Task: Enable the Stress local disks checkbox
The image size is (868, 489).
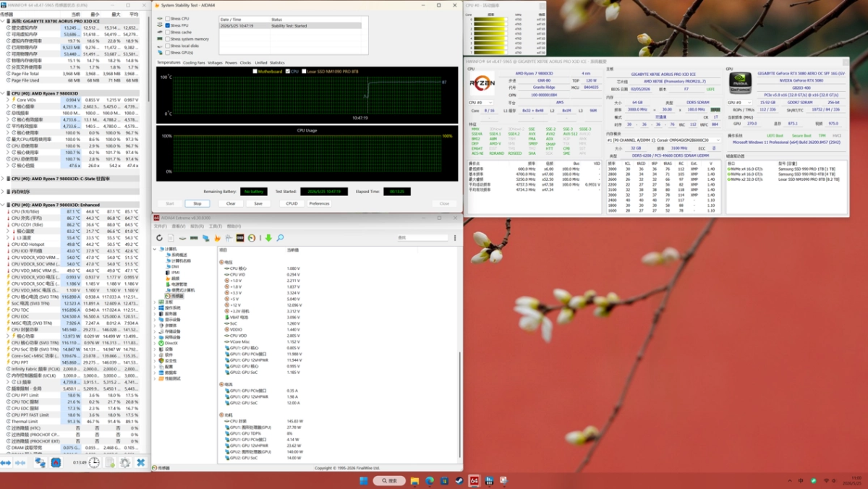Action: pos(167,46)
